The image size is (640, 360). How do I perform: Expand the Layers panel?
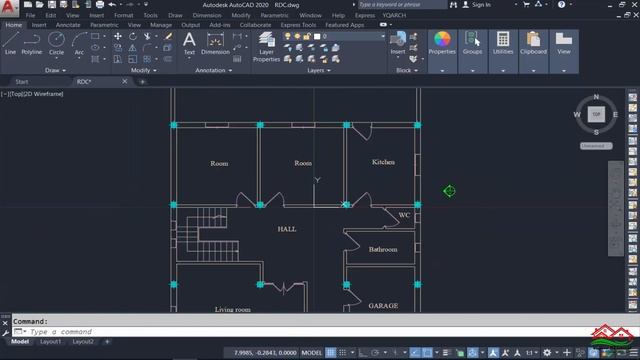pyautogui.click(x=319, y=70)
